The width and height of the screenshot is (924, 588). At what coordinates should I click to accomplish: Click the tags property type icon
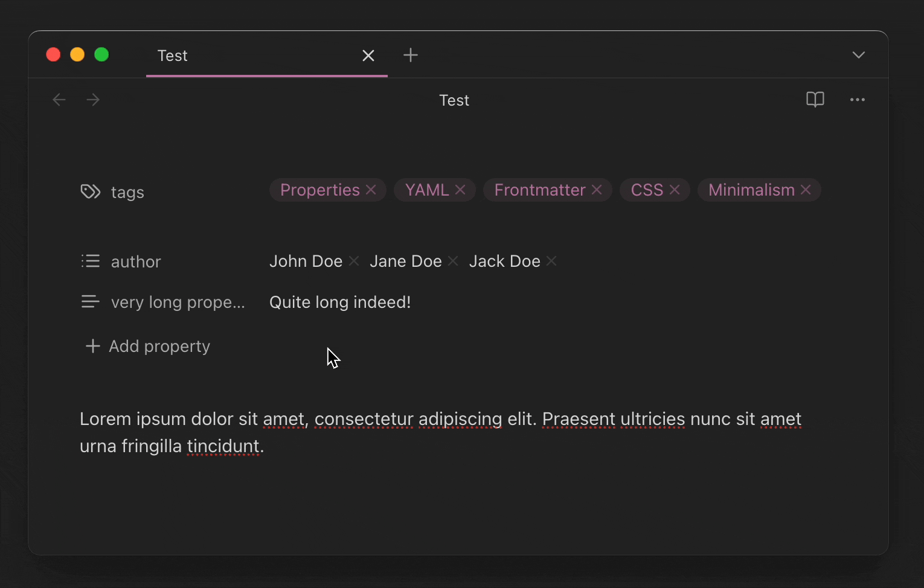pyautogui.click(x=91, y=192)
